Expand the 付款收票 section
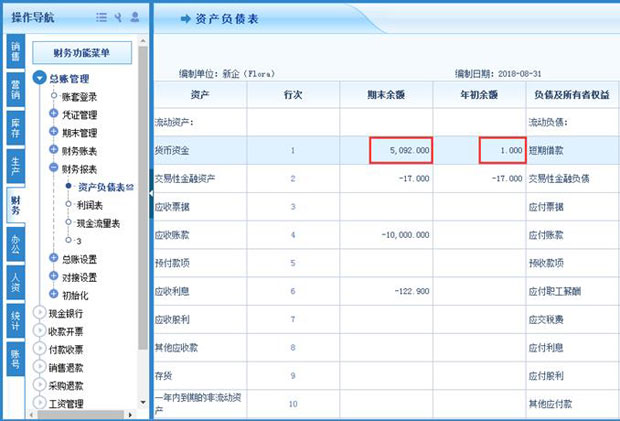The height and width of the screenshot is (421, 620). pyautogui.click(x=40, y=348)
